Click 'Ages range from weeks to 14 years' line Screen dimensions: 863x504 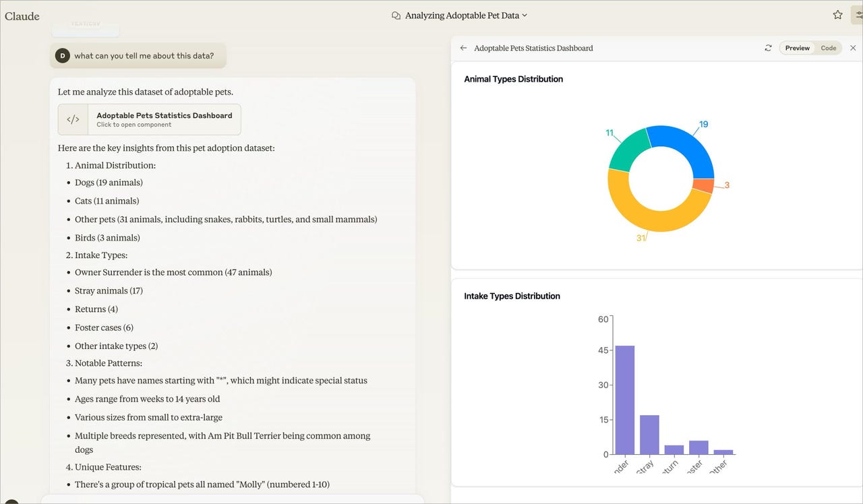click(x=147, y=399)
